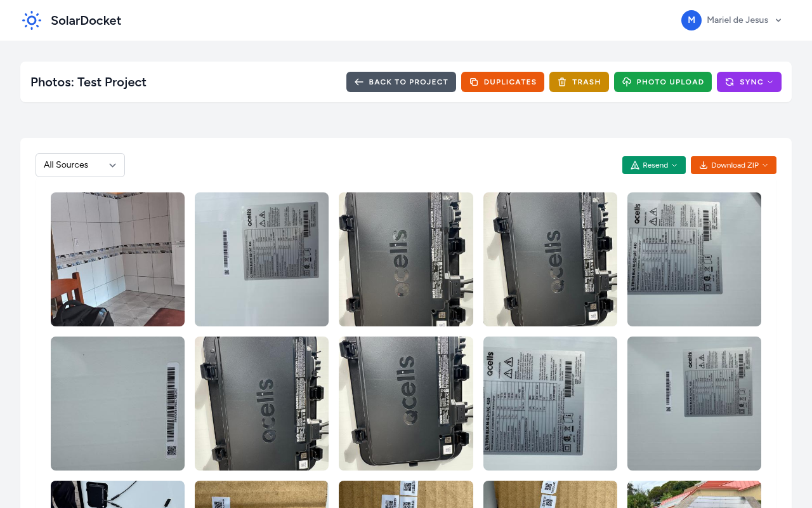812x508 pixels.
Task: Open the Mariel de Jesus account menu
Action: pyautogui.click(x=737, y=20)
